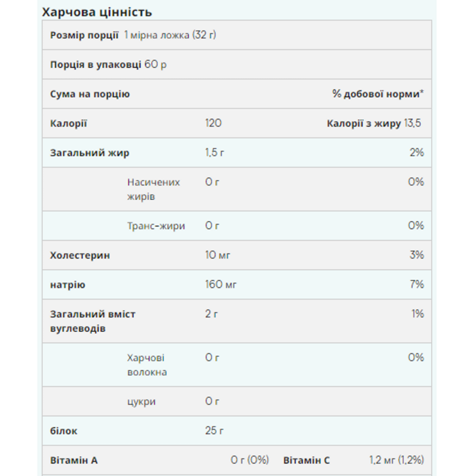Select the 1,2 мг (1,2%) value

[x=396, y=460]
